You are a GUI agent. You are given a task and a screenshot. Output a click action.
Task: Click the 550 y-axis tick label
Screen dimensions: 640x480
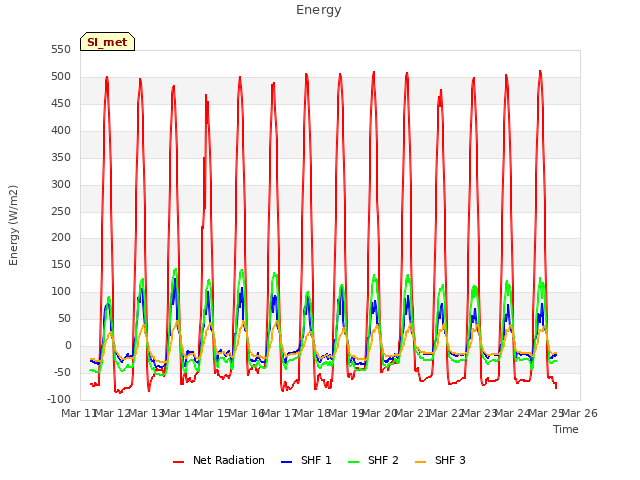click(61, 50)
